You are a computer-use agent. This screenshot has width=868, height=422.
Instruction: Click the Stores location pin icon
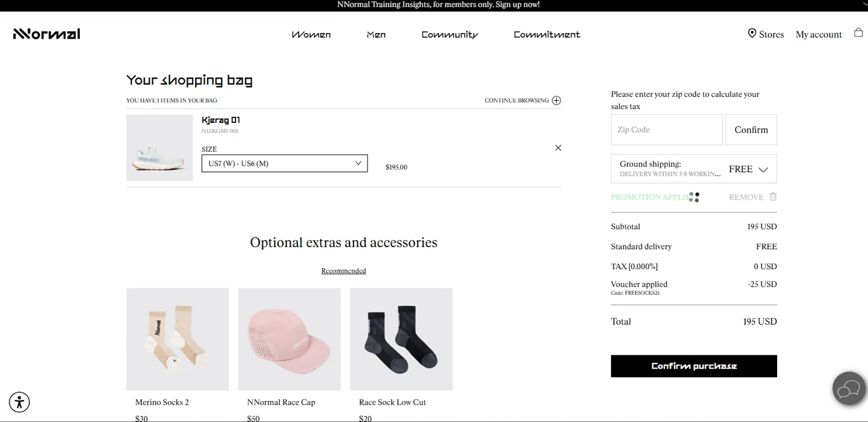pyautogui.click(x=752, y=34)
